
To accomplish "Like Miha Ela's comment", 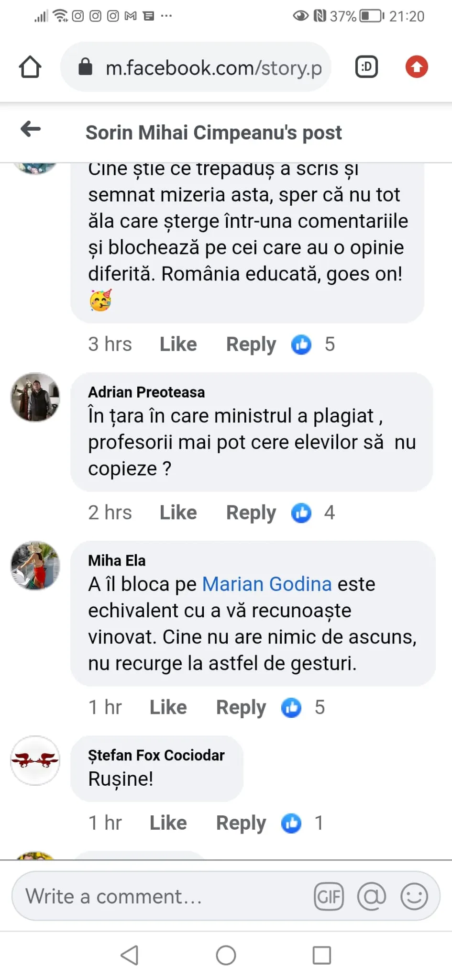I will [168, 707].
